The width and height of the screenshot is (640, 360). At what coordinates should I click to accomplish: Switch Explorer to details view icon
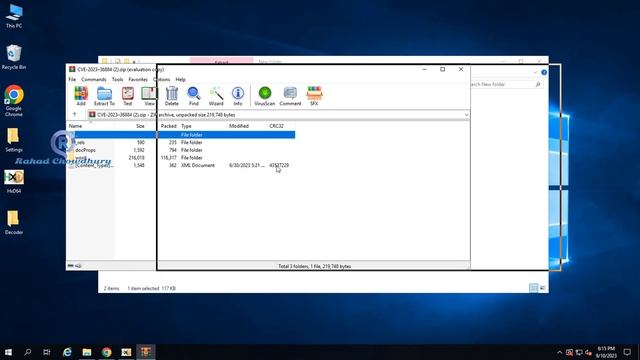tap(533, 288)
